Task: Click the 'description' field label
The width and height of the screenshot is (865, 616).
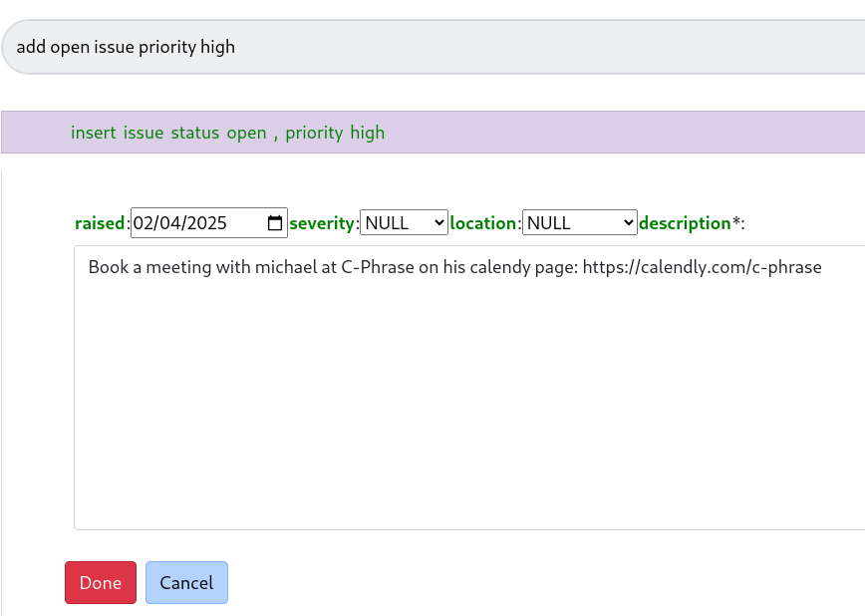Action: (685, 223)
